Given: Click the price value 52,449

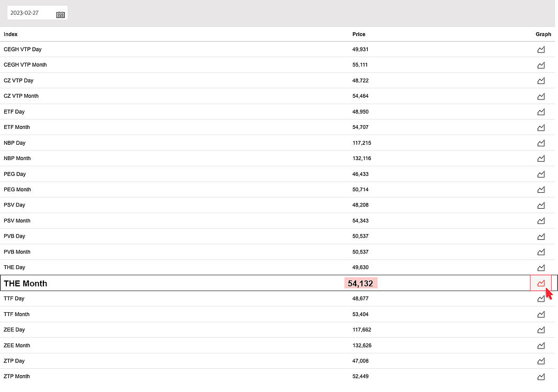Looking at the screenshot, I should click(x=360, y=376).
